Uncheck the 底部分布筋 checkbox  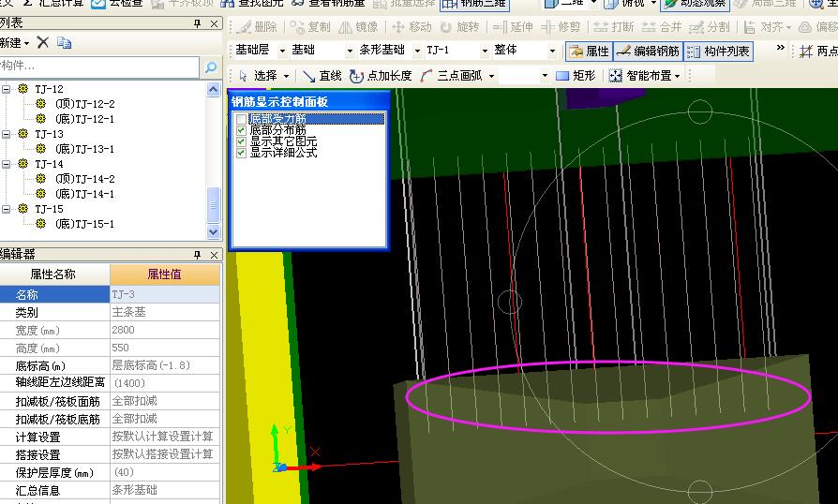[241, 129]
